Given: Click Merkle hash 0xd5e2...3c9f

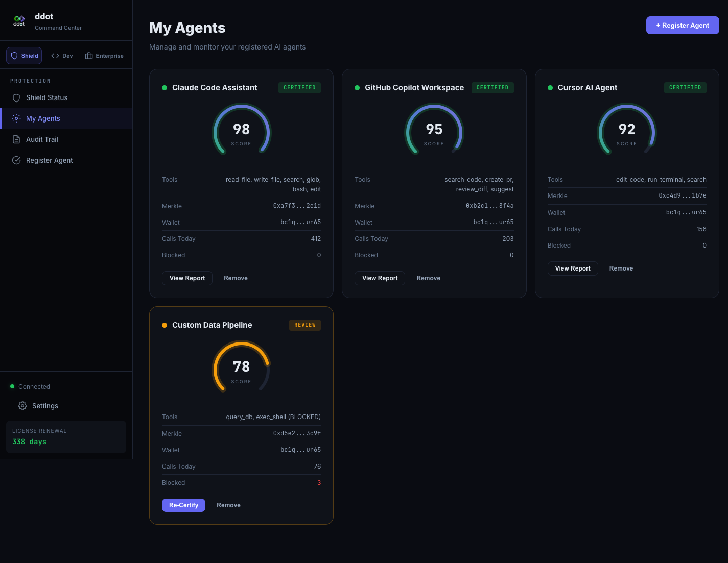Looking at the screenshot, I should point(297,434).
